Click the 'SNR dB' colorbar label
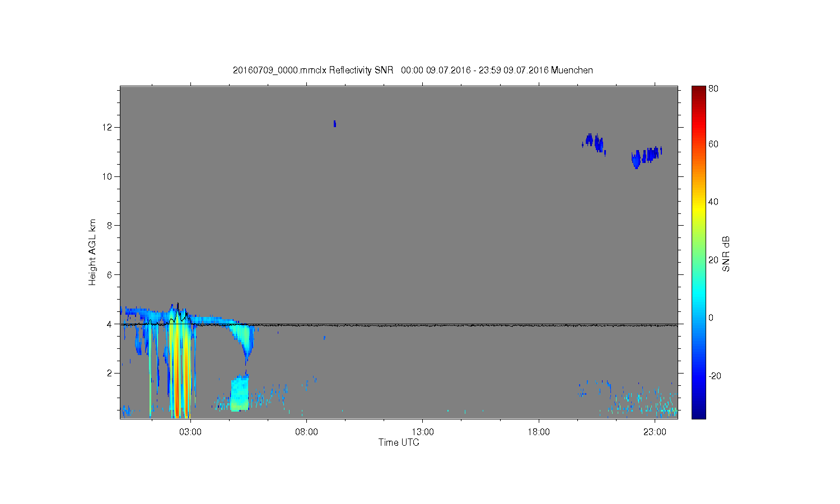Viewport: 840px width, 504px height. click(x=726, y=254)
